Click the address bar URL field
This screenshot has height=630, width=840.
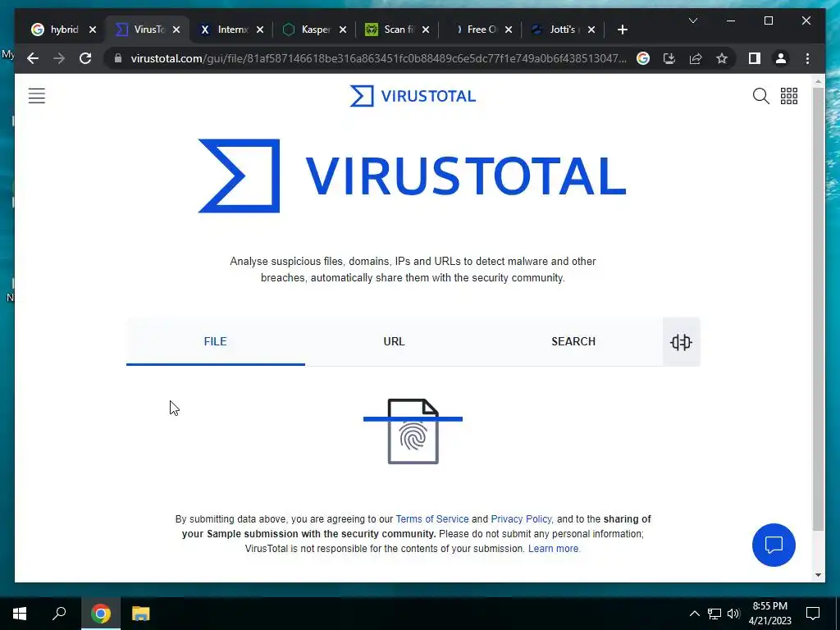(x=378, y=58)
